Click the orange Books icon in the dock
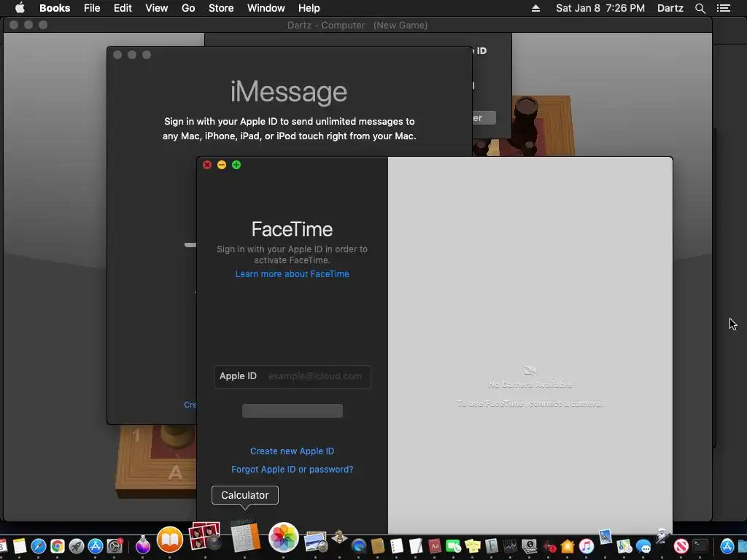Image resolution: width=747 pixels, height=560 pixels. point(170,540)
